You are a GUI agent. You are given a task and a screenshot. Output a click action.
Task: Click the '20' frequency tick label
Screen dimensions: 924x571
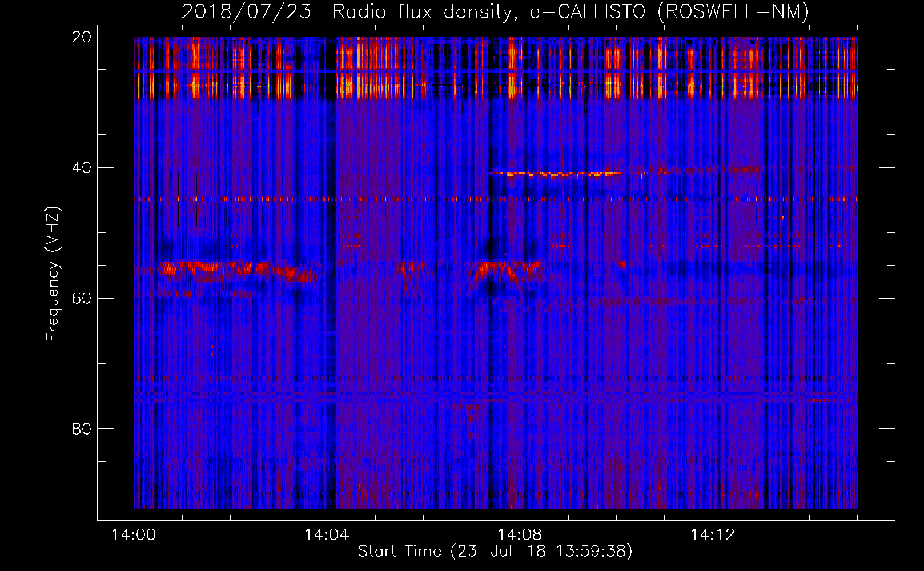(x=82, y=37)
